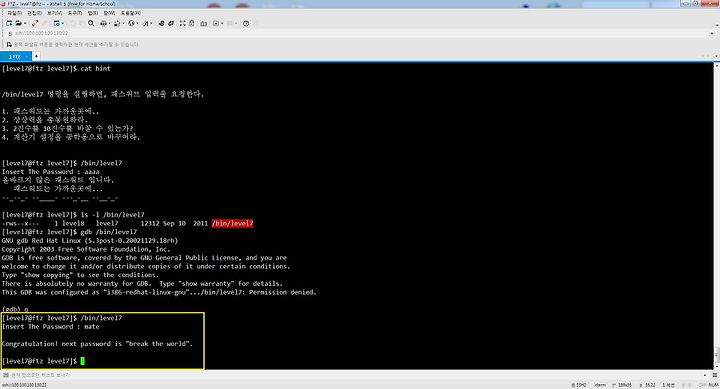
Task: Click the compose bar icon at bottom left
Action: [6, 375]
